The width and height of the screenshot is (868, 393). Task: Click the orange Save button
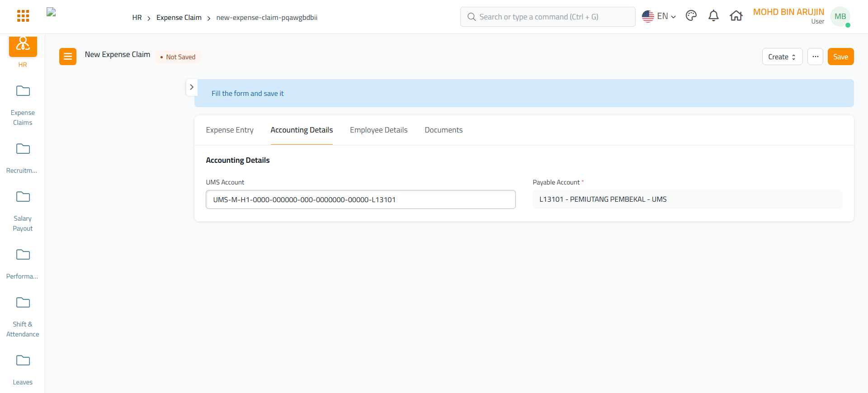(840, 57)
